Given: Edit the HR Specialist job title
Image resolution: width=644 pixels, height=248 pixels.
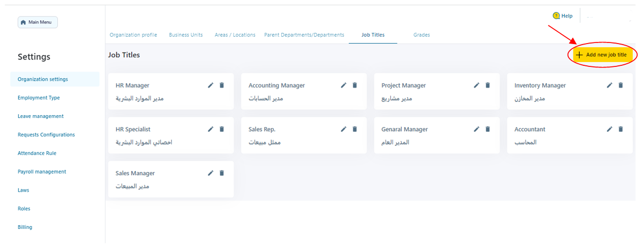Looking at the screenshot, I should (x=211, y=129).
